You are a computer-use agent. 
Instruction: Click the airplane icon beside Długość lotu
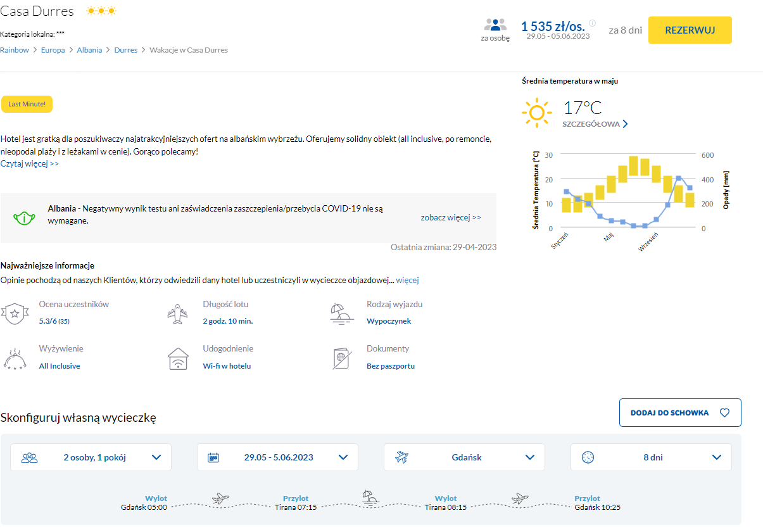(x=178, y=313)
